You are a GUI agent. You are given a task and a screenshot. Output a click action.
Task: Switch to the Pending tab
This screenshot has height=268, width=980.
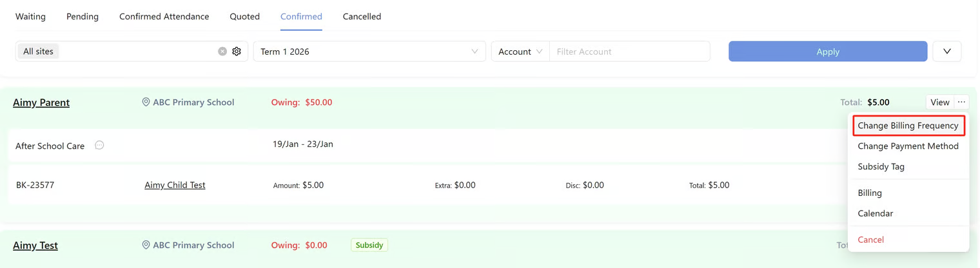[83, 17]
